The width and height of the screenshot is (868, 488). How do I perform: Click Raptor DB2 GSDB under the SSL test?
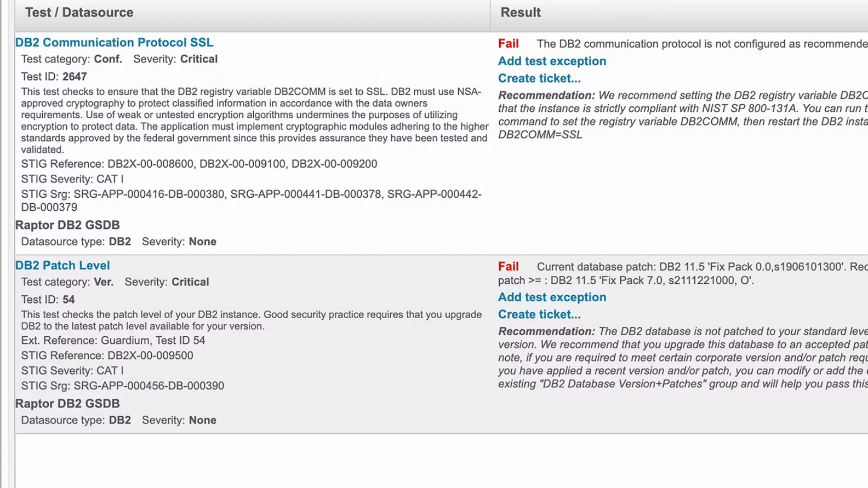(x=67, y=225)
